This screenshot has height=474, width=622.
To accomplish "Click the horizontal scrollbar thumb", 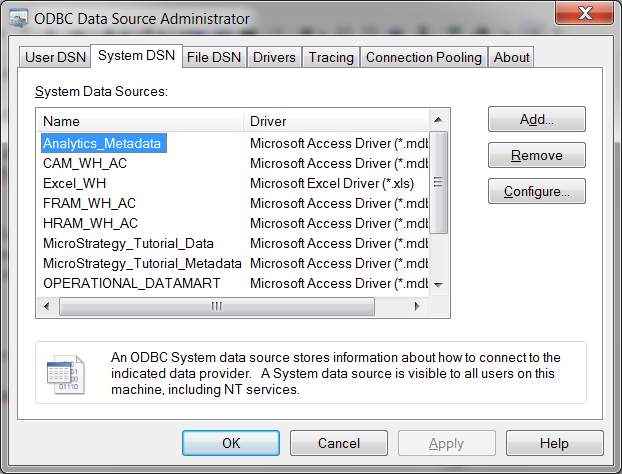I will pyautogui.click(x=217, y=306).
